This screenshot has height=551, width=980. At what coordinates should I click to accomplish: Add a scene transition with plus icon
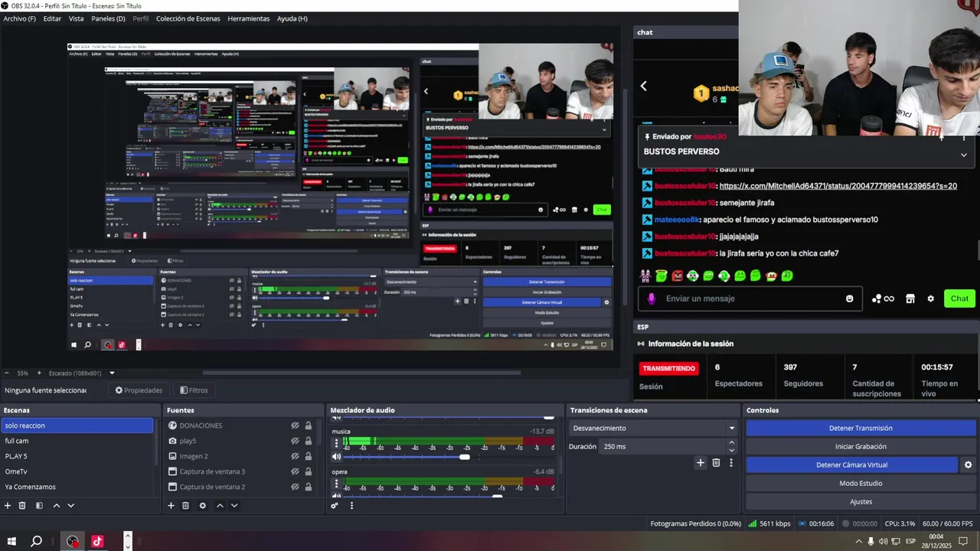700,463
